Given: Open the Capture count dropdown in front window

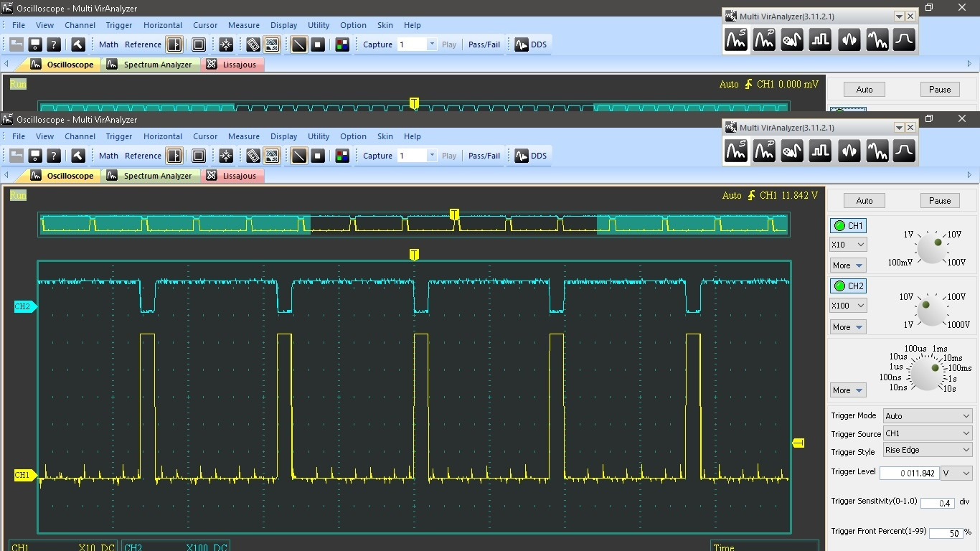Looking at the screenshot, I should 432,156.
